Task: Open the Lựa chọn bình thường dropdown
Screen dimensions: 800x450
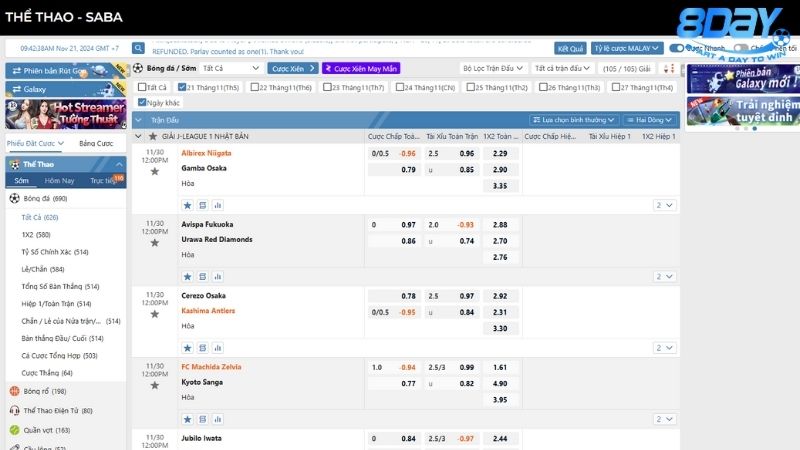Action: click(573, 120)
